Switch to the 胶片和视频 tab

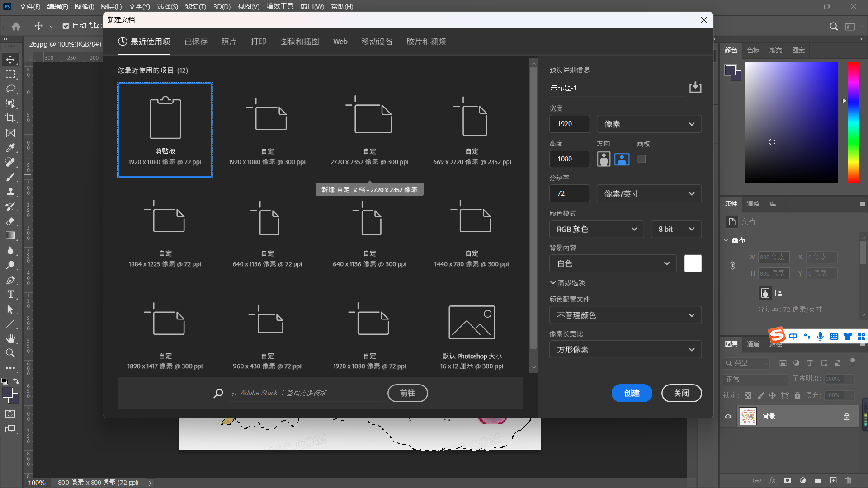pyautogui.click(x=426, y=42)
